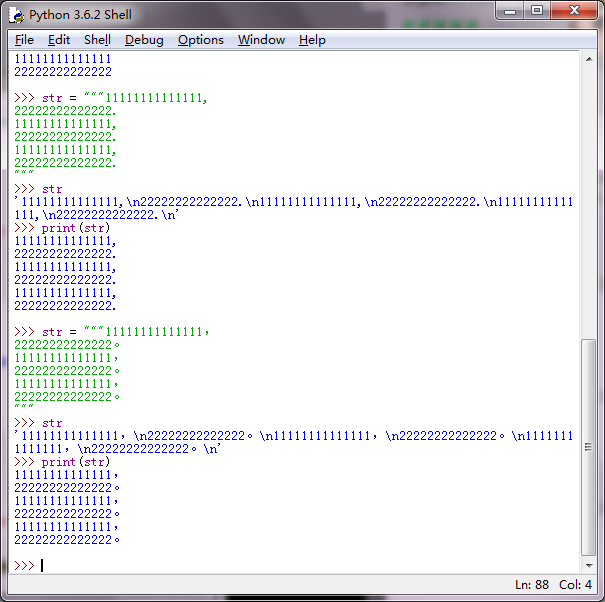Click the Col: 4 status indicator

(x=575, y=584)
